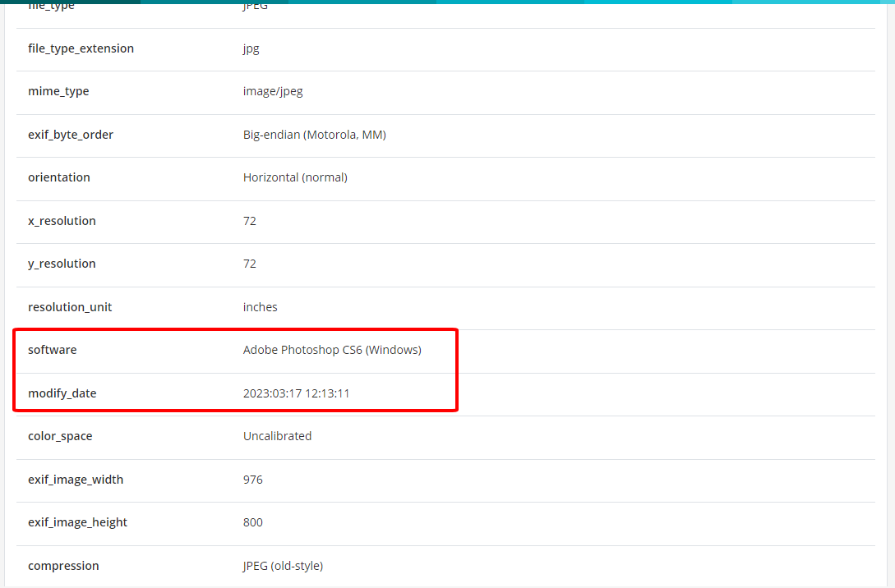Viewport: 895px width, 588px height.
Task: Click the modify_date label
Action: (62, 393)
